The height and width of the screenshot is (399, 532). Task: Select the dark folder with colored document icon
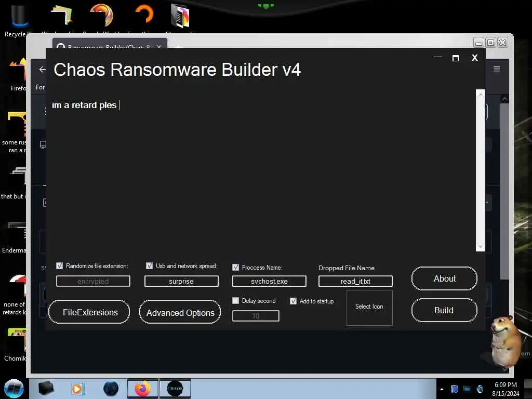(180, 16)
